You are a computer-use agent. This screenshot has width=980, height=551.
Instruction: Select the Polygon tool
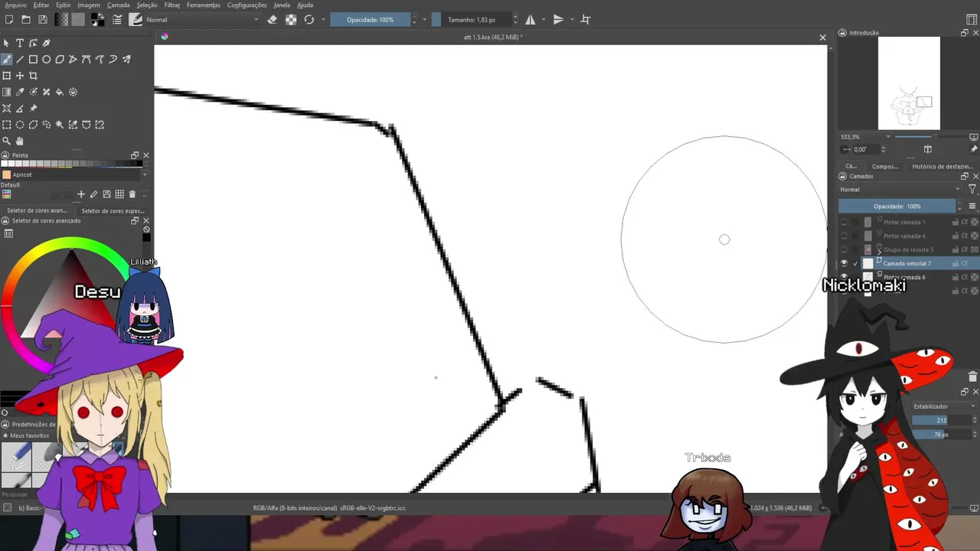pos(60,60)
